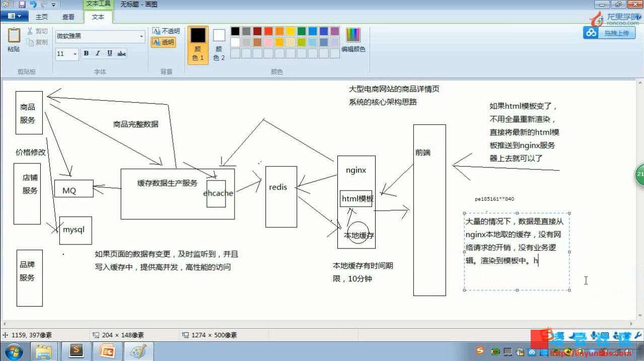644x361 pixels.
Task: Activate Color 1 foreground selector
Action: [198, 45]
